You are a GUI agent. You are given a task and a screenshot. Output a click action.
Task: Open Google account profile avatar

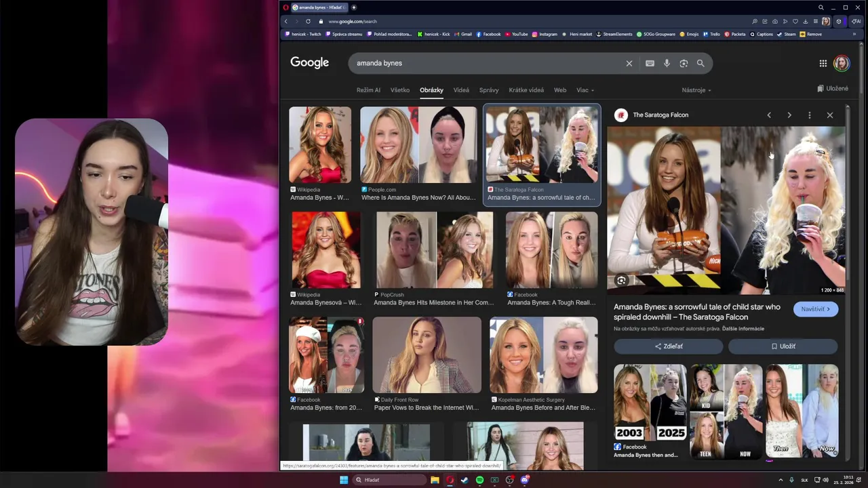tap(842, 63)
